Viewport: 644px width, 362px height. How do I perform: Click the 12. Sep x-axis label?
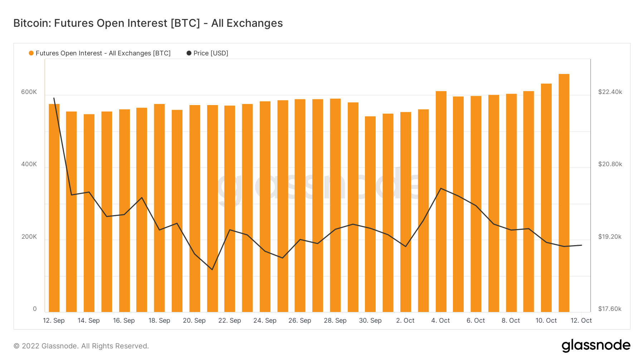(x=54, y=321)
